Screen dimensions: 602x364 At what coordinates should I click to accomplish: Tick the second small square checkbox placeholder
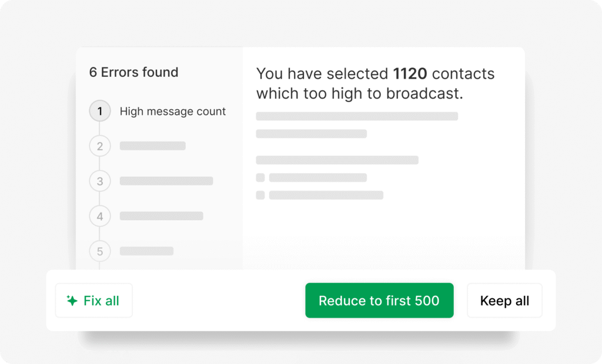click(260, 195)
